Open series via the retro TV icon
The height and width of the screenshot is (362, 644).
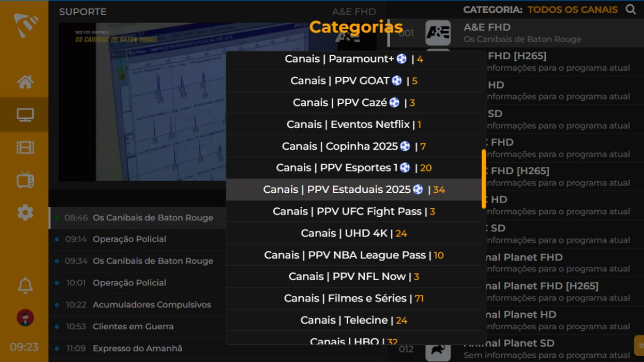click(x=25, y=180)
